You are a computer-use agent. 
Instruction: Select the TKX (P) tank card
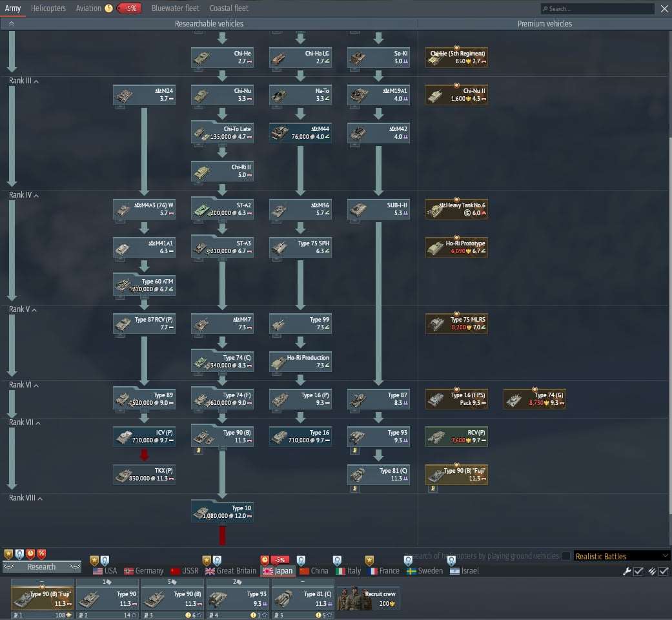[x=145, y=475]
